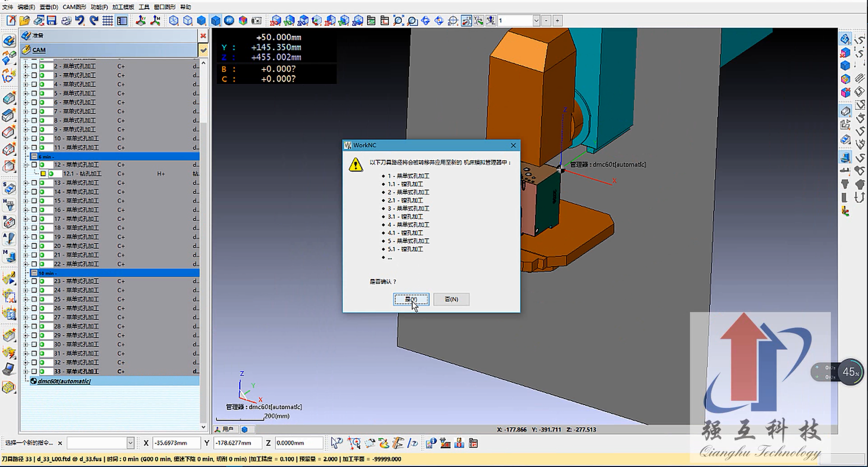
Task: Open the dropdown showing value 1
Action: [x=536, y=21]
